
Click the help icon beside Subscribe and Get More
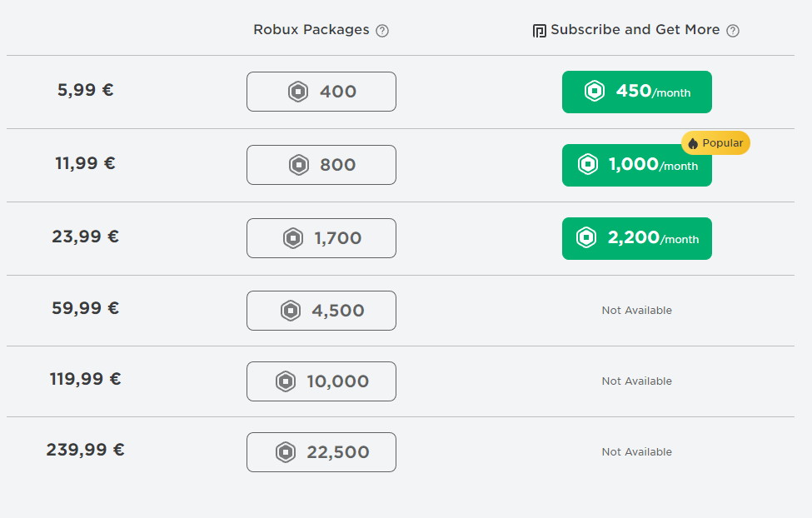point(733,31)
